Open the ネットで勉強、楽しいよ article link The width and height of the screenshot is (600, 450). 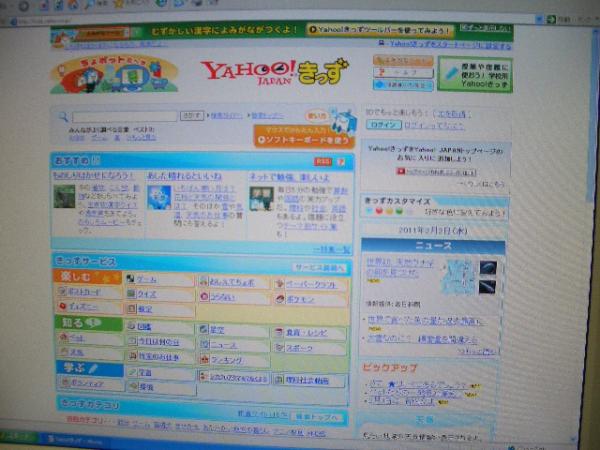point(289,177)
